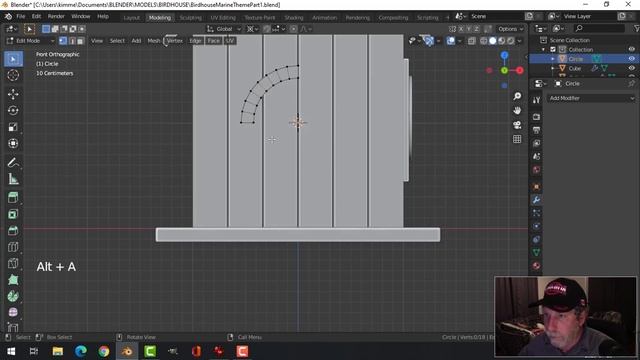Select the Smooth tool
Viewport: 640px width, 360px height.
(13, 312)
